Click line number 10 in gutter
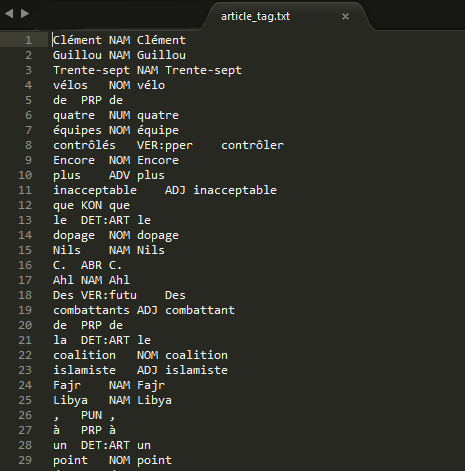The width and height of the screenshot is (465, 471). point(25,175)
